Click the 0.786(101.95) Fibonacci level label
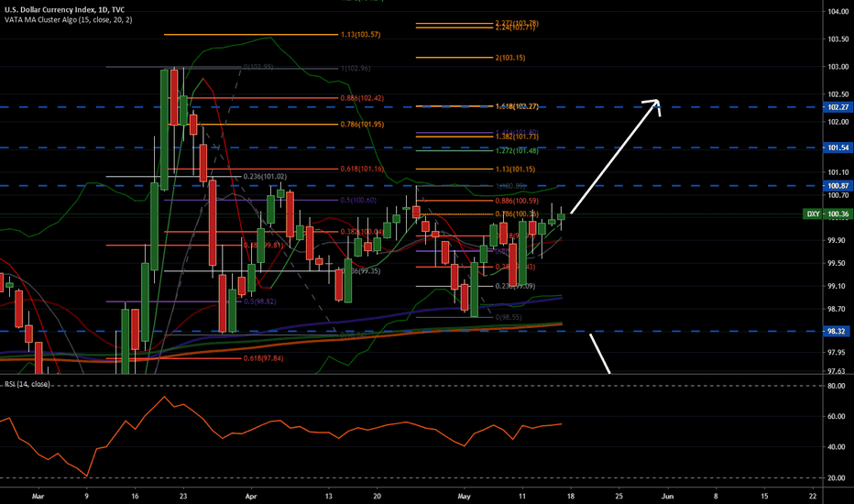 tap(362, 125)
